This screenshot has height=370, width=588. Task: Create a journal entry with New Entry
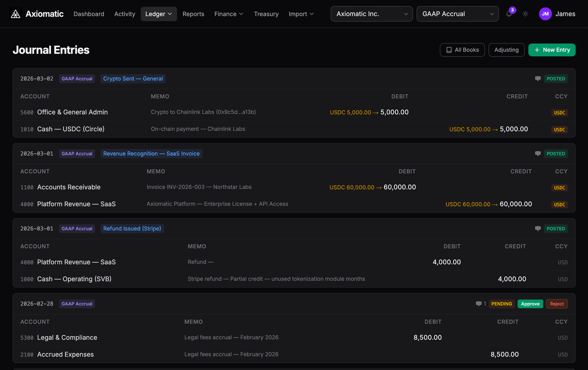(552, 49)
